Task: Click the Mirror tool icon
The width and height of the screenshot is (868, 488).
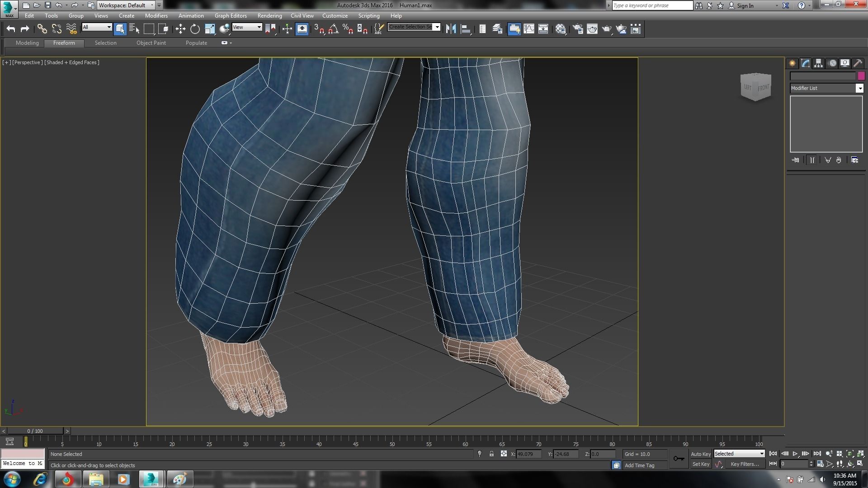Action: coord(451,29)
